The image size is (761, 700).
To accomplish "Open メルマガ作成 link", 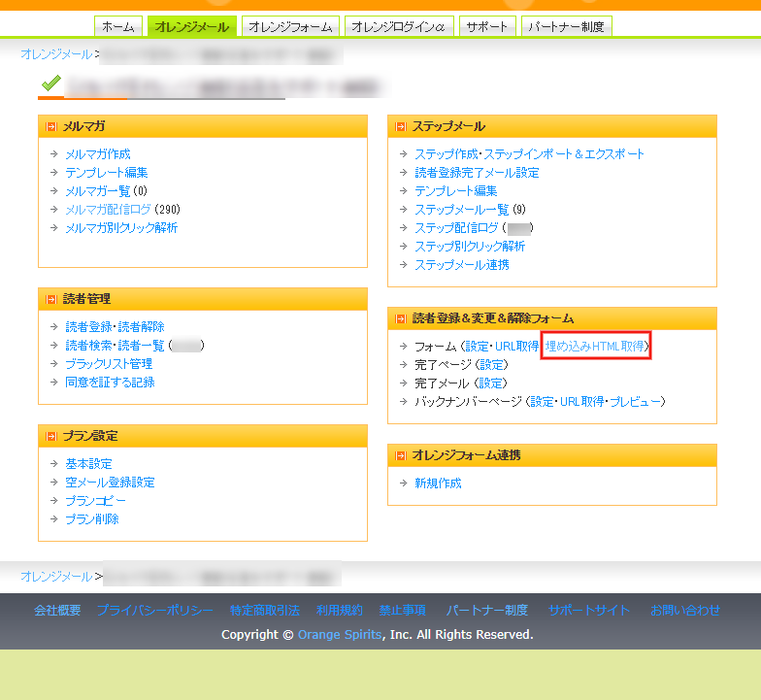I will click(97, 153).
